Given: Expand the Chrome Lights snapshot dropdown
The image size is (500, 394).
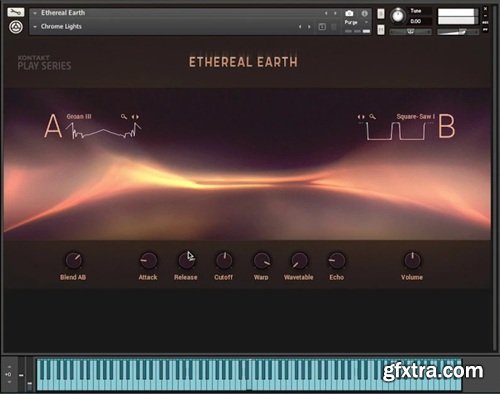Looking at the screenshot, I should [35, 27].
